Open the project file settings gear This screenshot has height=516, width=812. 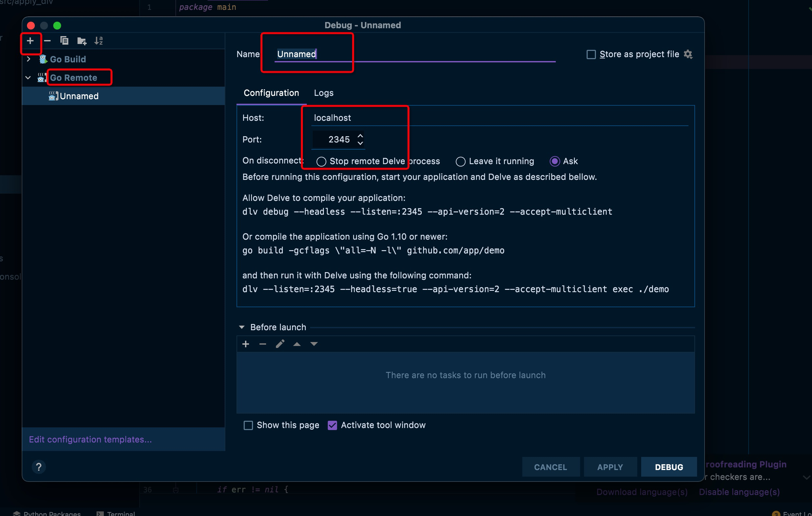click(x=688, y=54)
